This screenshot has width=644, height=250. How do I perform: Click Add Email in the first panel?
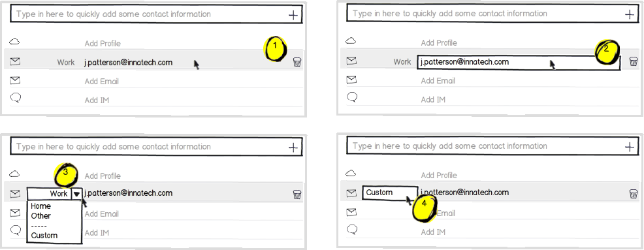pos(101,82)
